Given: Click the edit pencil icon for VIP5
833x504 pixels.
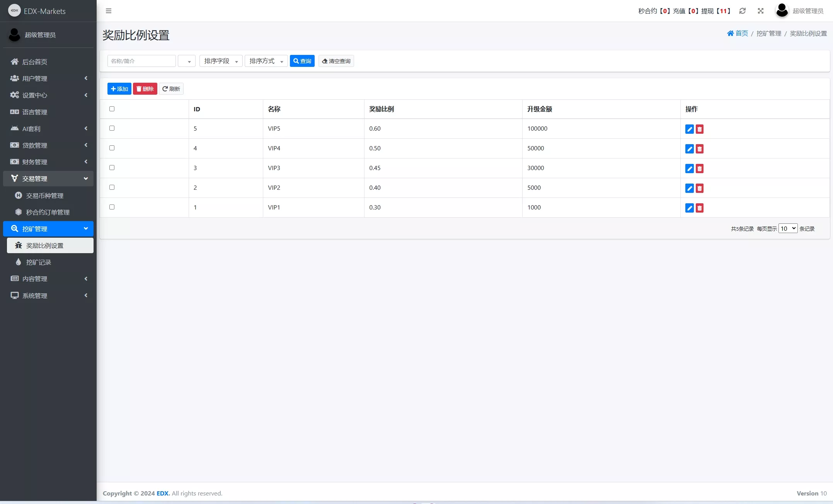Looking at the screenshot, I should click(x=689, y=129).
